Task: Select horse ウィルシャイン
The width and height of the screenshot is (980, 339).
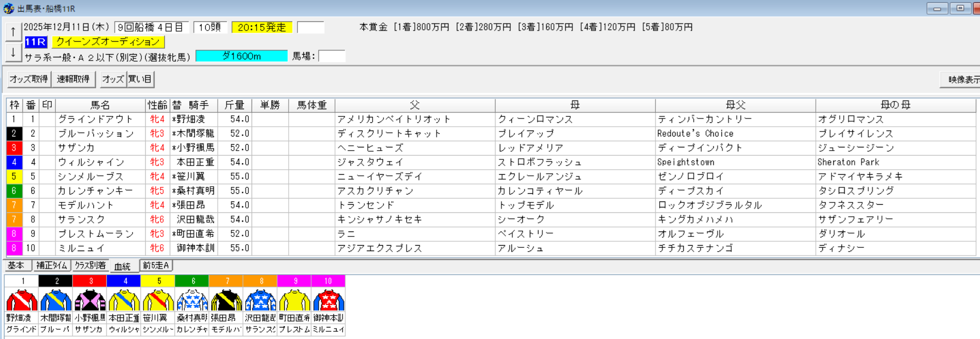Action: pyautogui.click(x=91, y=162)
